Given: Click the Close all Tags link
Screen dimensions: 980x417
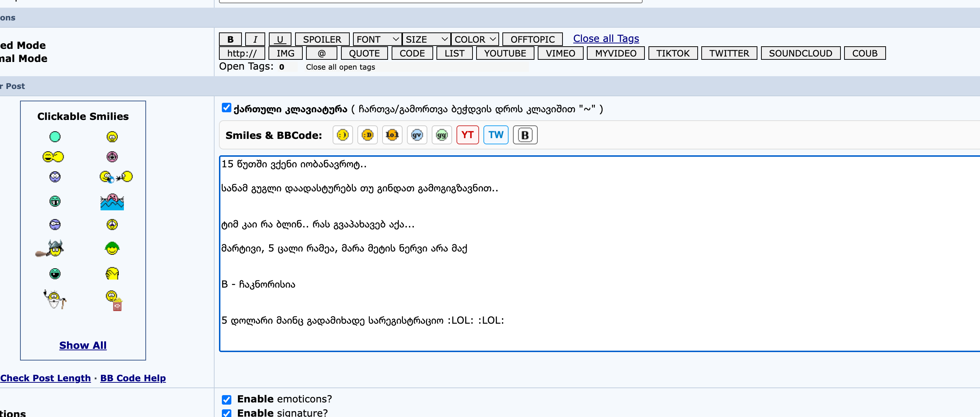Looking at the screenshot, I should tap(605, 38).
